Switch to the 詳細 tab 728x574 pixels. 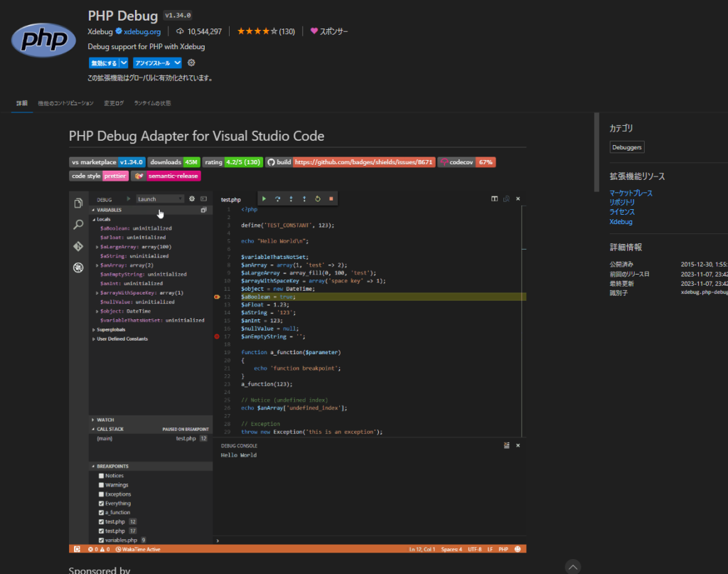click(x=22, y=103)
